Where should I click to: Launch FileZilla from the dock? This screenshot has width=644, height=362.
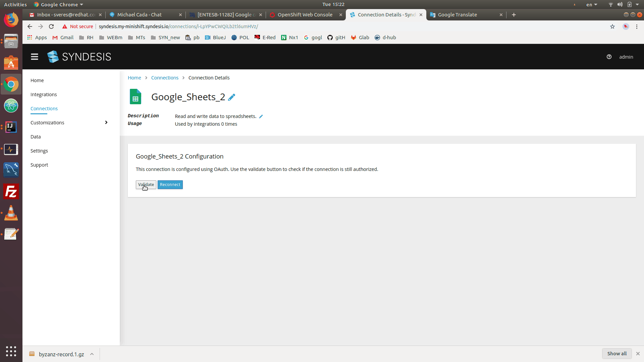(11, 192)
